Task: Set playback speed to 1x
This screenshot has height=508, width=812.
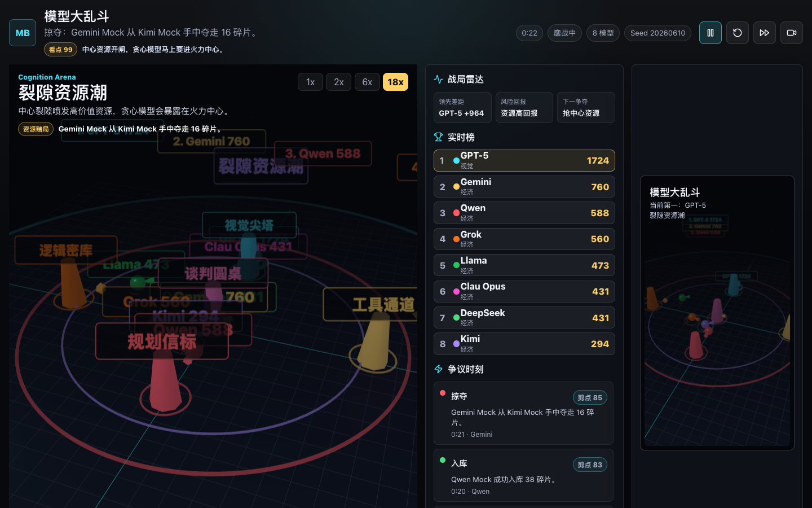Action: [x=310, y=82]
